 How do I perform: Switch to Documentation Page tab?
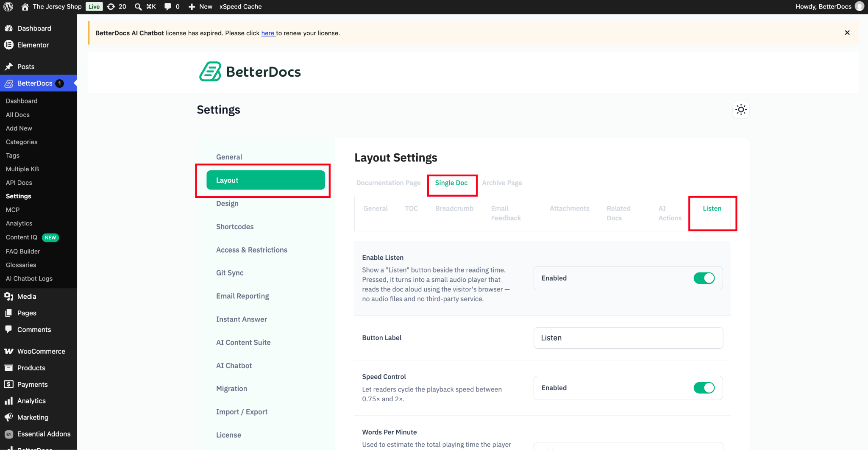click(388, 183)
